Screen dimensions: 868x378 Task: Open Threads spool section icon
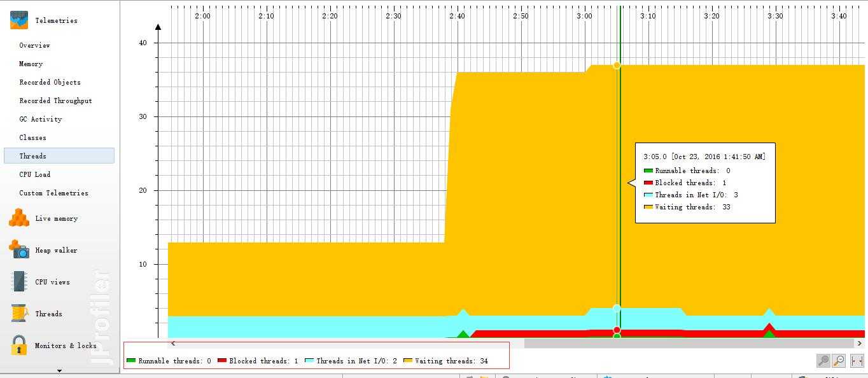coord(19,314)
